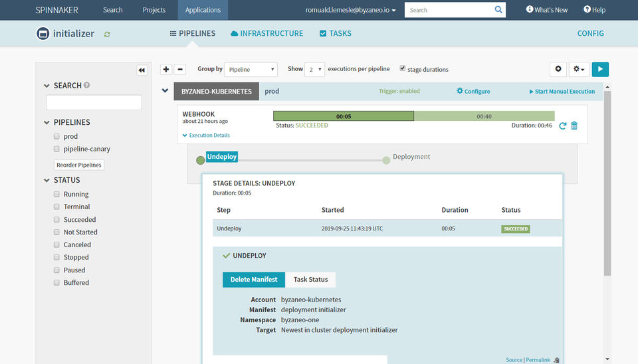Select the Deployment stage circle
Image resolution: width=638 pixels, height=364 pixels.
pyautogui.click(x=386, y=160)
